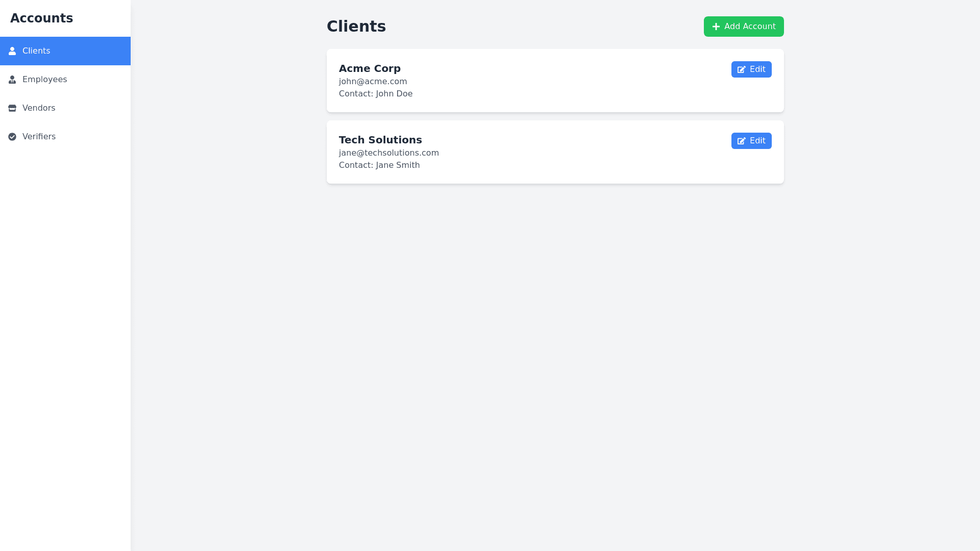This screenshot has height=551, width=980.
Task: Switch to the Vendors section
Action: [x=39, y=108]
